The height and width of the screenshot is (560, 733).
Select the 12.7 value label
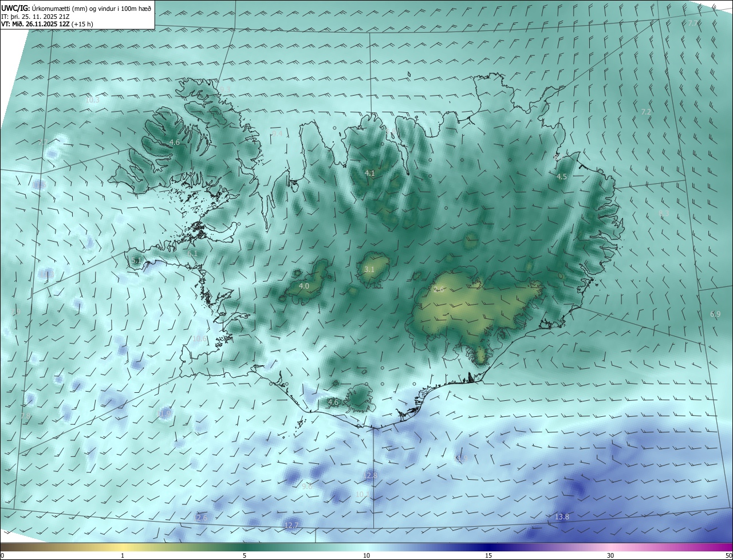[291, 525]
